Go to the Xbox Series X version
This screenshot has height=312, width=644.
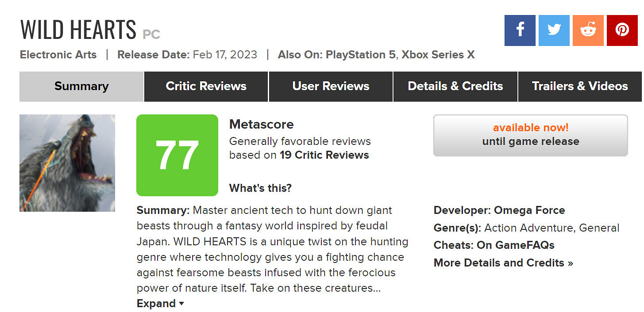coord(438,55)
